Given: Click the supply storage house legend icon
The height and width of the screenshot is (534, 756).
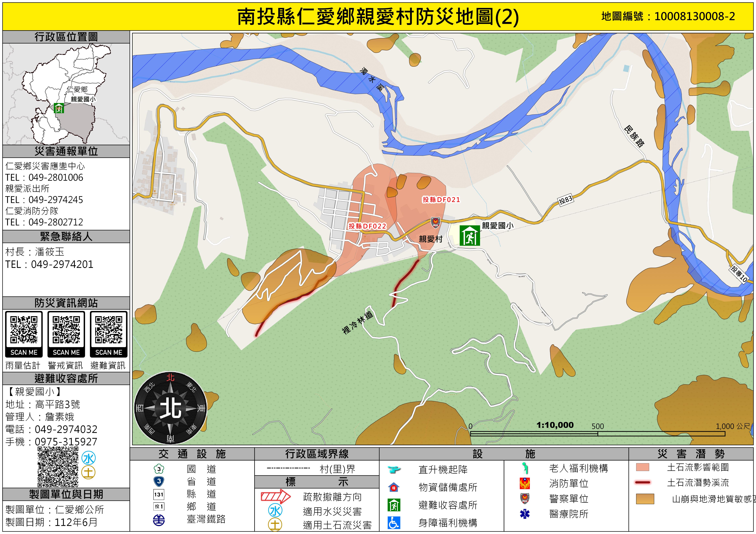Looking at the screenshot, I should pos(394,487).
